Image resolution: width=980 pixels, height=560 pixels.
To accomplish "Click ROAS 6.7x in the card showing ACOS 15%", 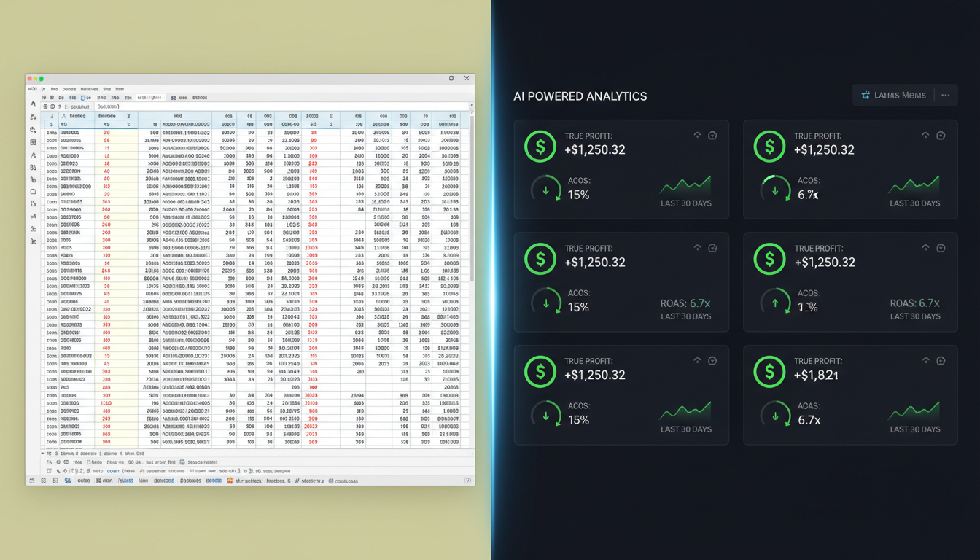I will click(685, 303).
